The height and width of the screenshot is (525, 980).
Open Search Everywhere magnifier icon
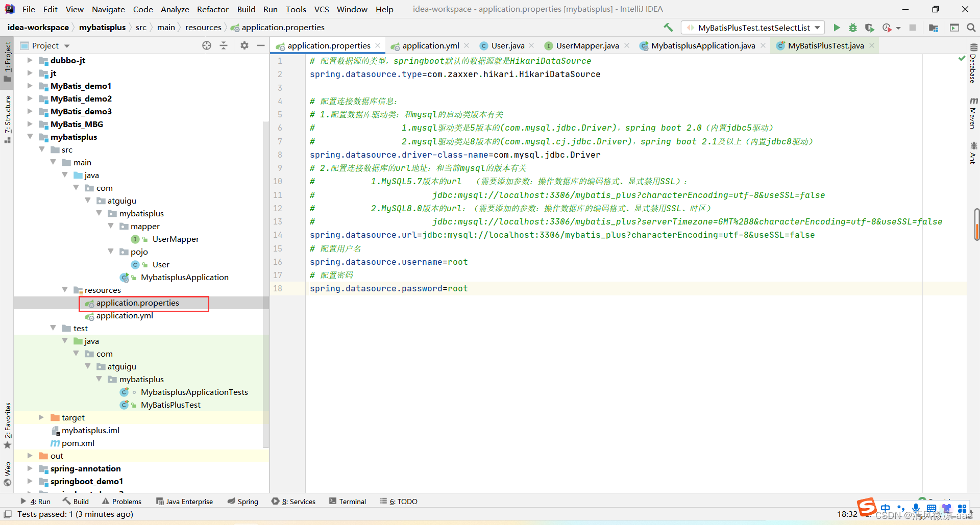[971, 28]
